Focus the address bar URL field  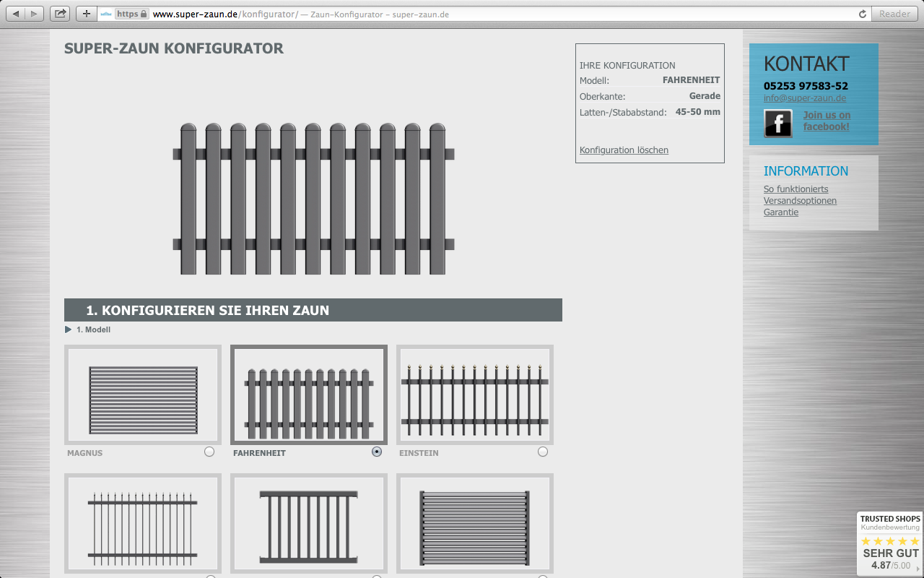click(484, 14)
